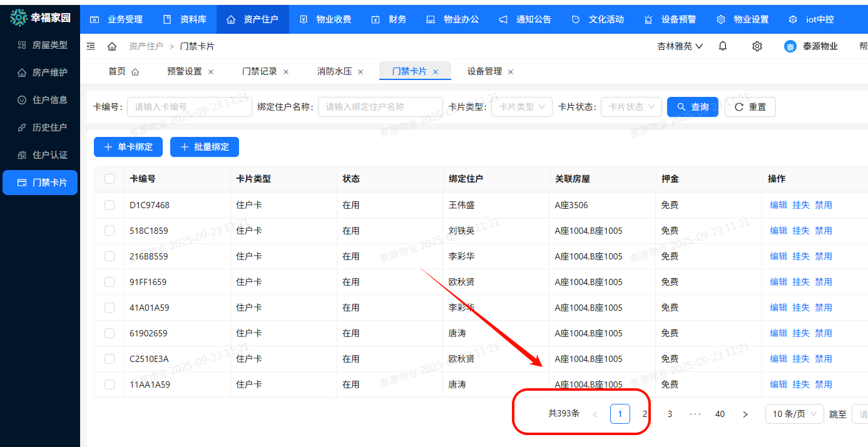The height and width of the screenshot is (447, 868).
Task: Click 挂失 link for card 518C1859
Action: click(x=801, y=231)
